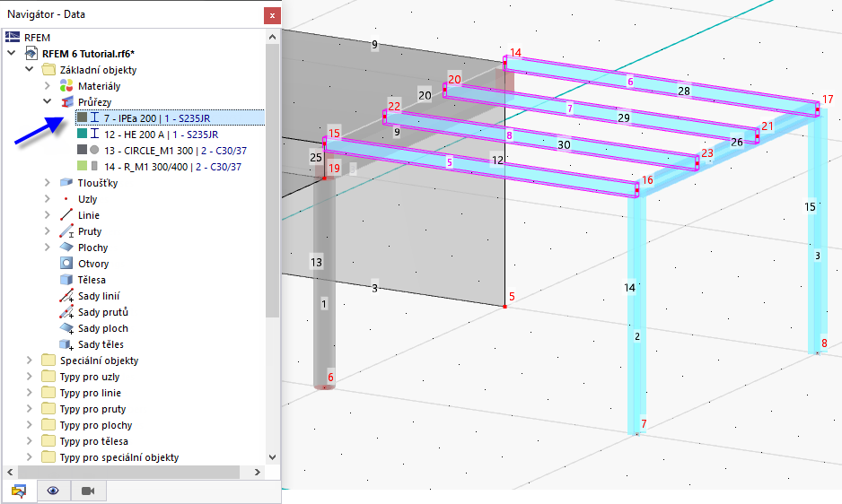Click the Plochy surface icon

point(66,247)
